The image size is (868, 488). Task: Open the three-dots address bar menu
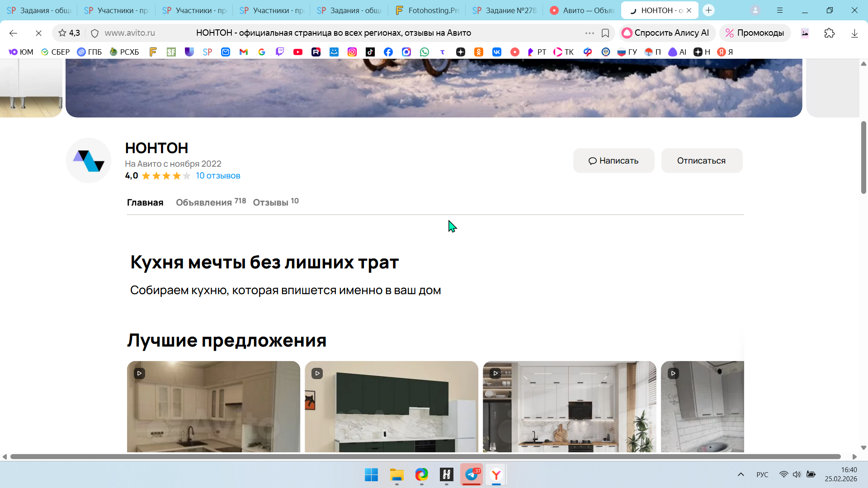point(590,33)
